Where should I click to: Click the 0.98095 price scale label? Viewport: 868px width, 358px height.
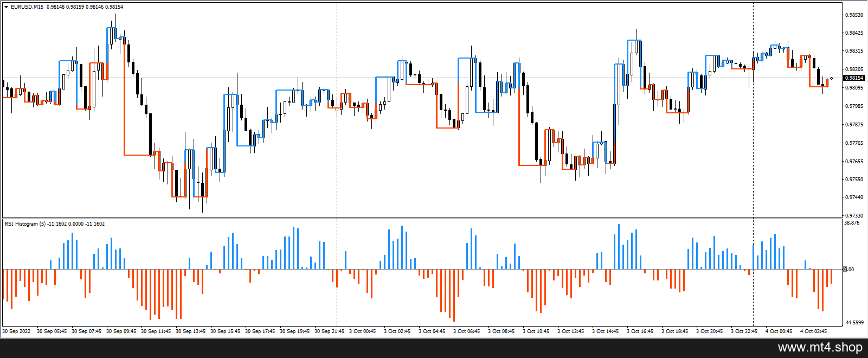854,88
